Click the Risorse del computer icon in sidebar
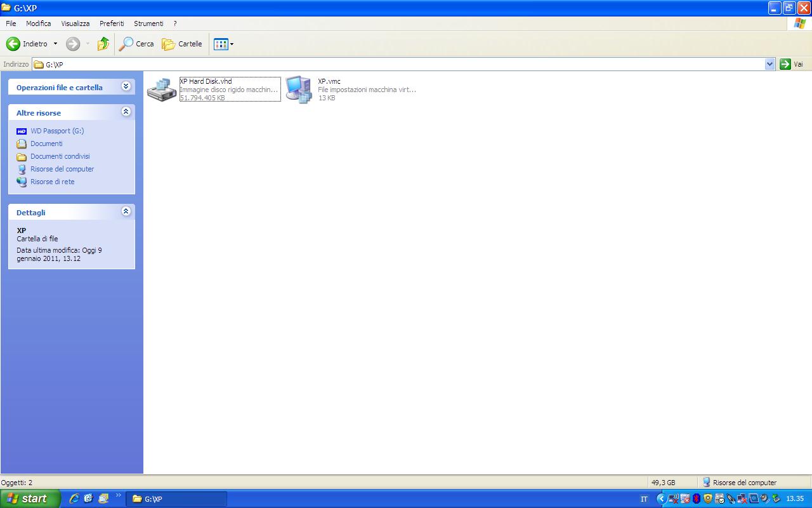Viewport: 812px width, 508px height. click(x=22, y=169)
